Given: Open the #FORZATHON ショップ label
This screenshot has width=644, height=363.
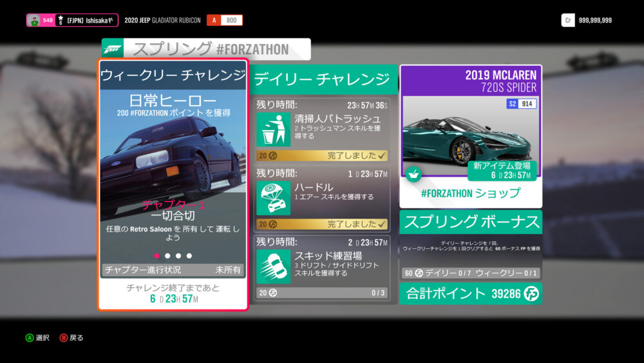Looking at the screenshot, I should [x=471, y=193].
